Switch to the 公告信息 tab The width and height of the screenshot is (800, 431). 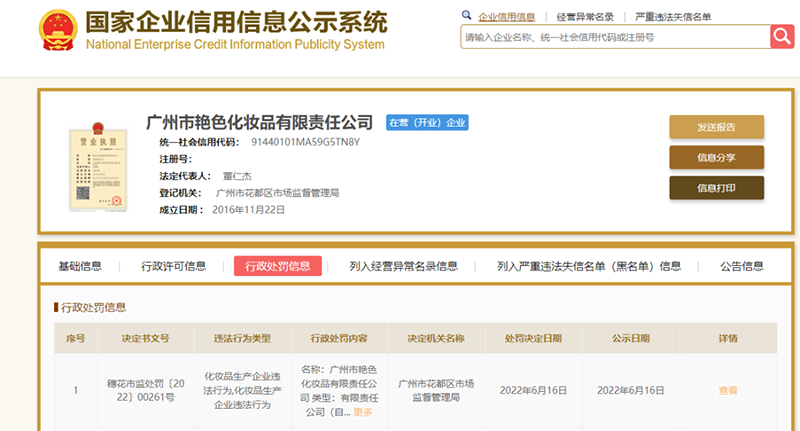[x=741, y=266]
